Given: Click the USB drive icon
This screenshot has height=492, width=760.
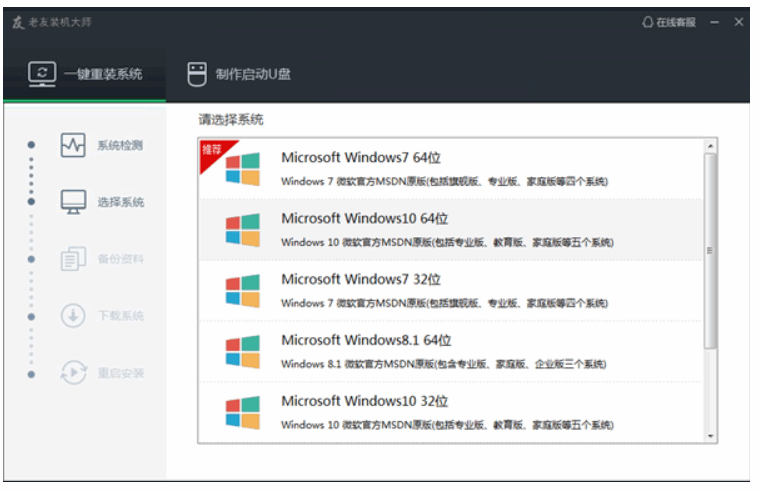Looking at the screenshot, I should [197, 74].
